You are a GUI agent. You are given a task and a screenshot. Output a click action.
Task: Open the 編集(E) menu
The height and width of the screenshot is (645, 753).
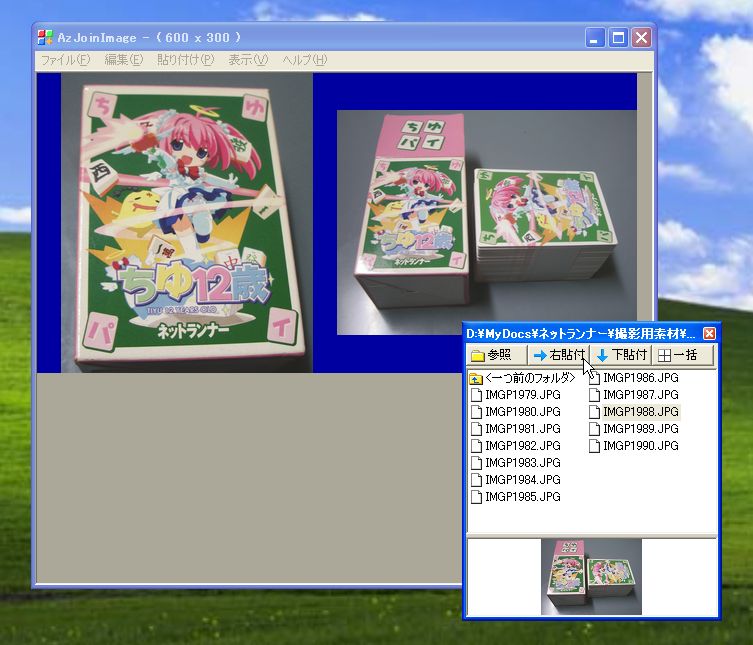(124, 60)
